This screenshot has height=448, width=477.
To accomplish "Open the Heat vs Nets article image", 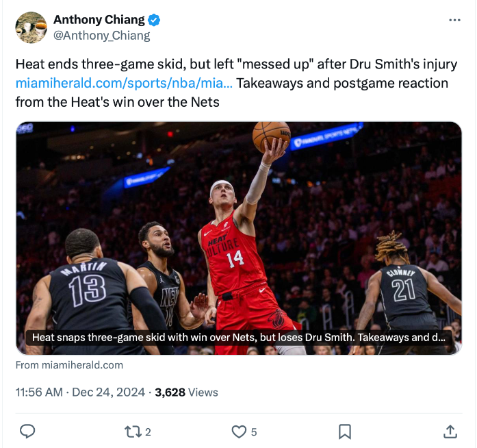I will 239,238.
